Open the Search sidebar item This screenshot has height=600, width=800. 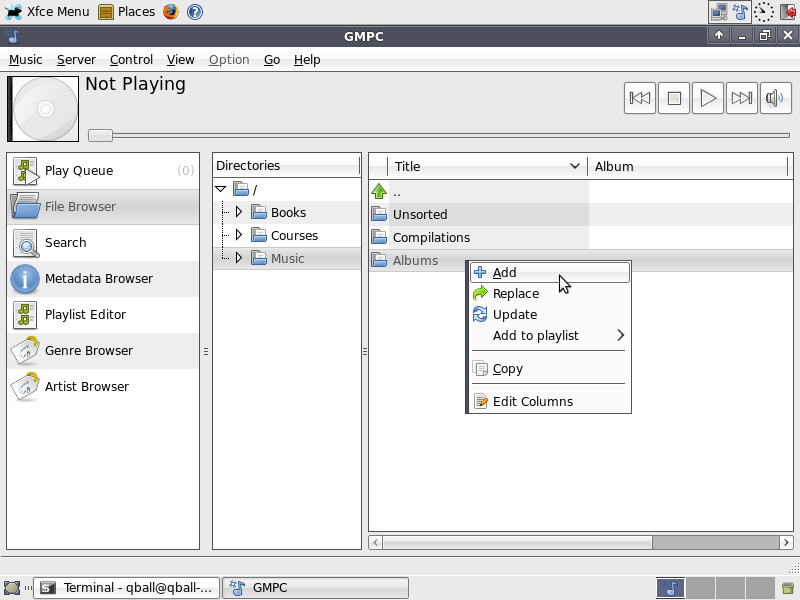pyautogui.click(x=103, y=243)
